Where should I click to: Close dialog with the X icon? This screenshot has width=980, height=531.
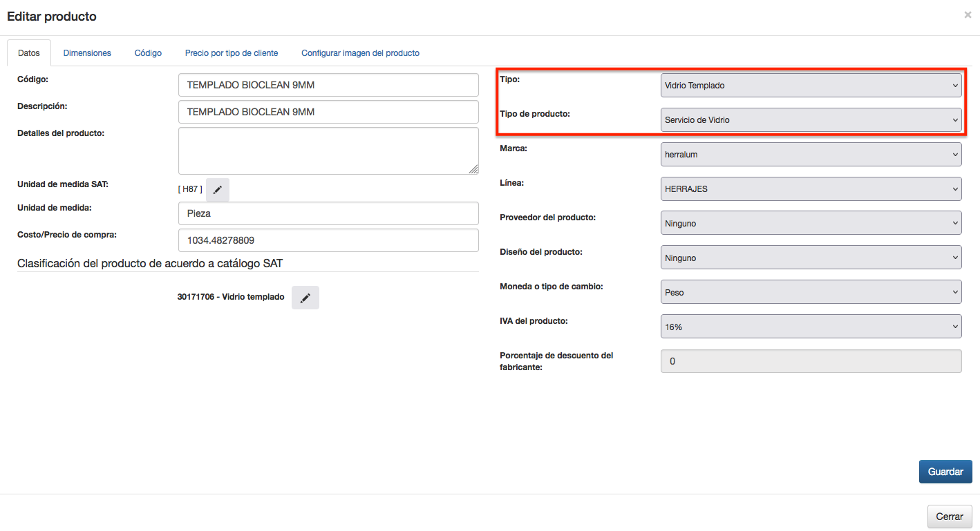[968, 15]
